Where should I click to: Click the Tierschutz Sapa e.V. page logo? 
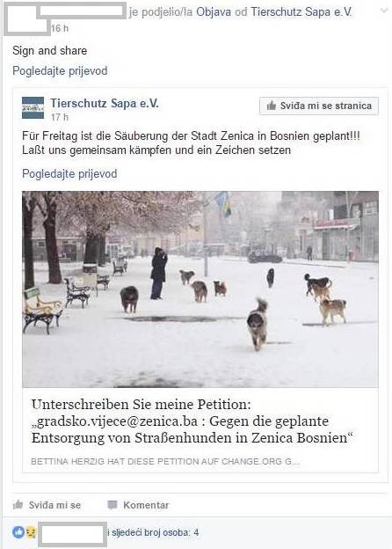tap(33, 108)
